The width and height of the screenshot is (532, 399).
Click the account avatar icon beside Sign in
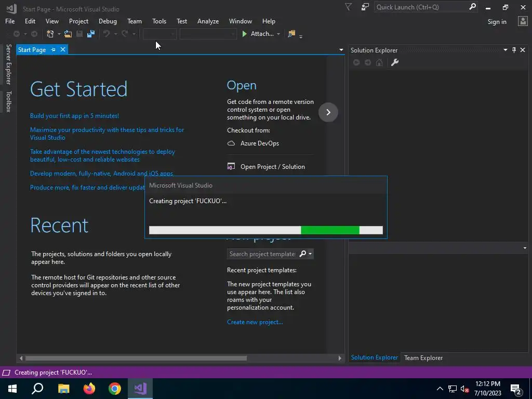523,21
